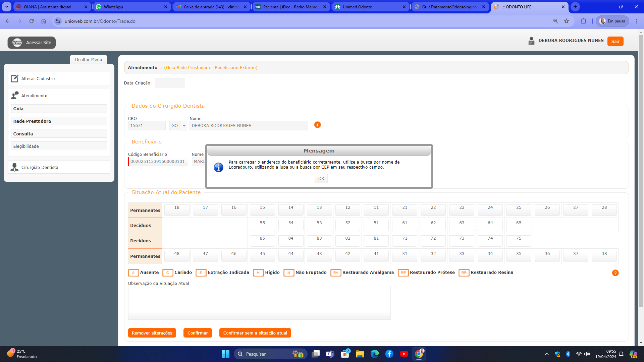Open the tab search dropdown arrow
Screen dimensions: 644x362
click(x=7, y=7)
